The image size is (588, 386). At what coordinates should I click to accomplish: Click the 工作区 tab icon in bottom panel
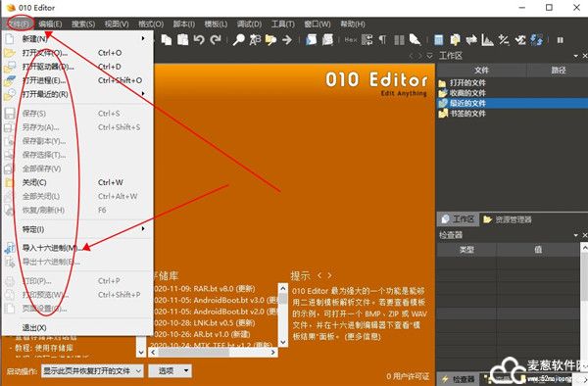(x=445, y=219)
